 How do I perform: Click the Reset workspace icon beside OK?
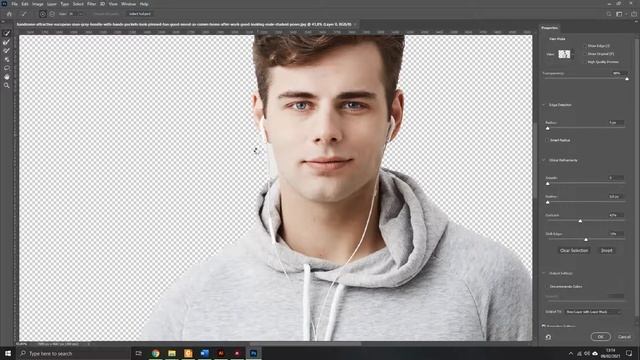[x=548, y=337]
